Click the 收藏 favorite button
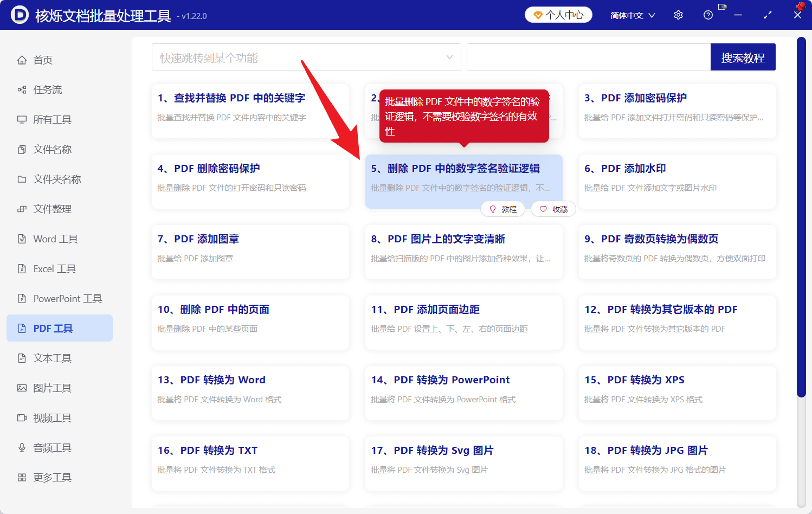This screenshot has width=812, height=514. (553, 209)
